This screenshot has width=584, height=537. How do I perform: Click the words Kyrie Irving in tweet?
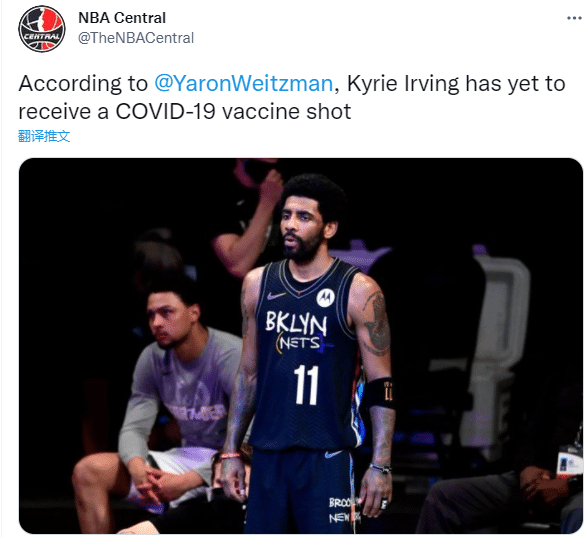[x=403, y=83]
